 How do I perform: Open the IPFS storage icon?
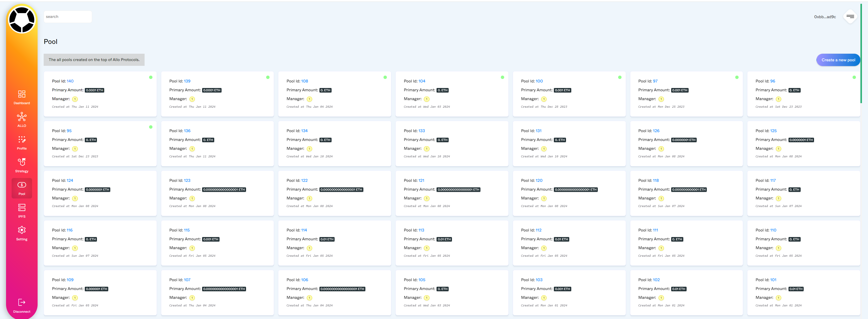pos(21,208)
